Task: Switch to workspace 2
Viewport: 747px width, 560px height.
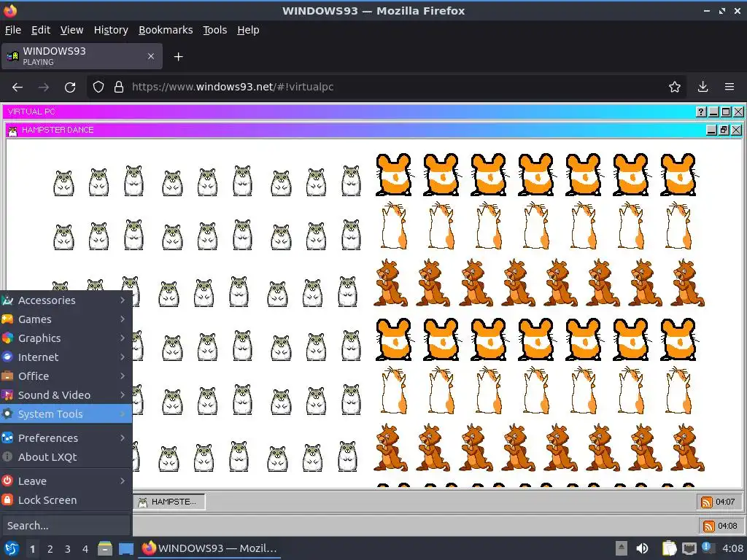Action: pyautogui.click(x=50, y=548)
